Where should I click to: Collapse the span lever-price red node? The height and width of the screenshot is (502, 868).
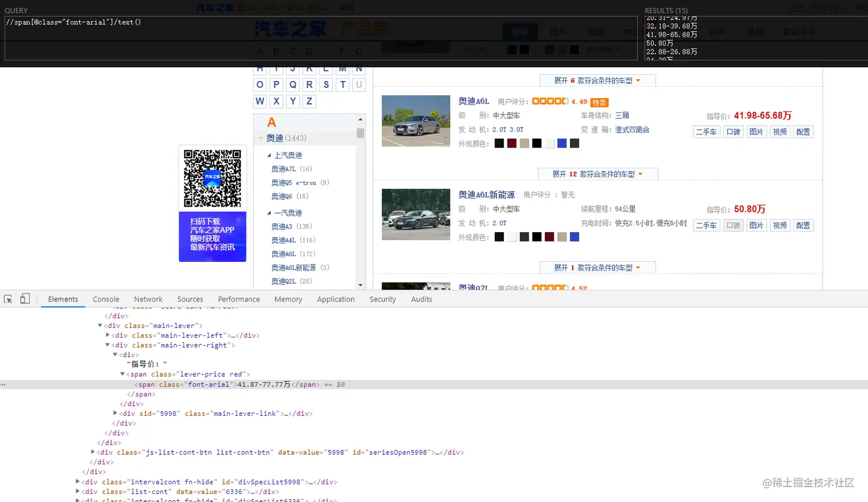(122, 374)
